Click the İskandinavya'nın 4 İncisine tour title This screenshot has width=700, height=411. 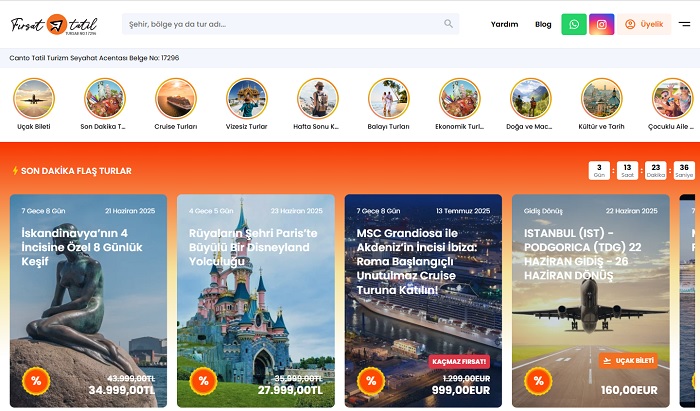[82, 247]
